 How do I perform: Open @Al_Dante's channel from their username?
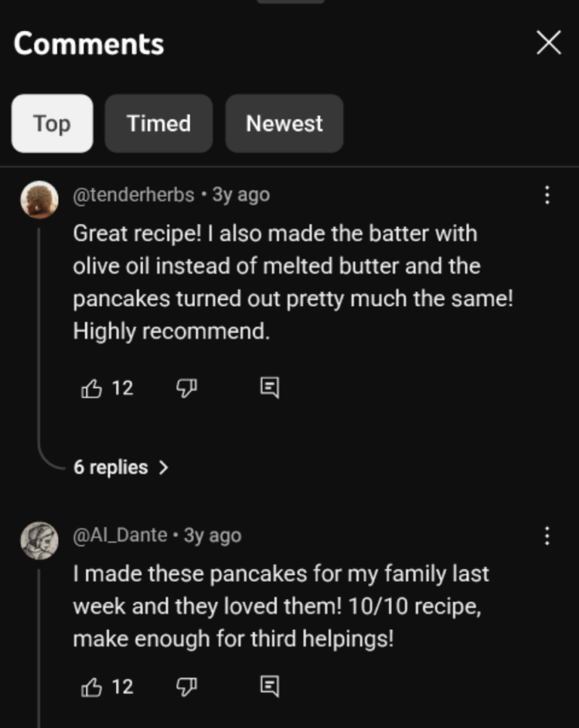119,535
